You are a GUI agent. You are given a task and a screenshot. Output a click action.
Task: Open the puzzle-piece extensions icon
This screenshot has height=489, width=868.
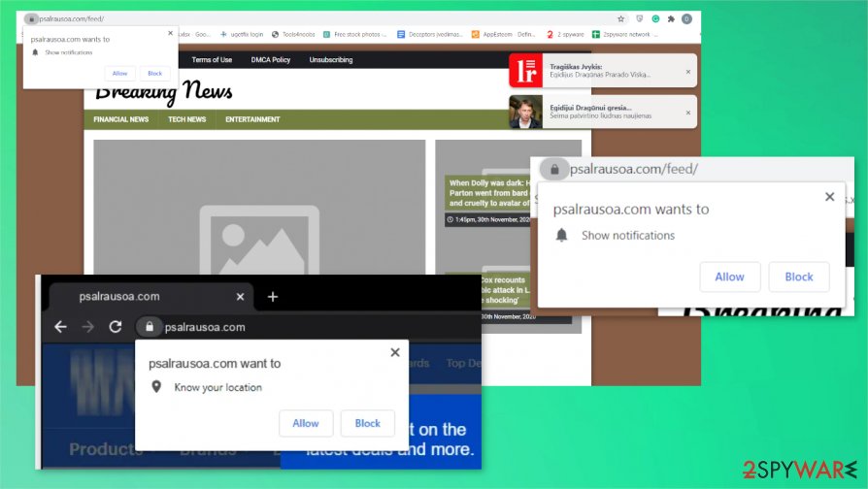coord(671,18)
